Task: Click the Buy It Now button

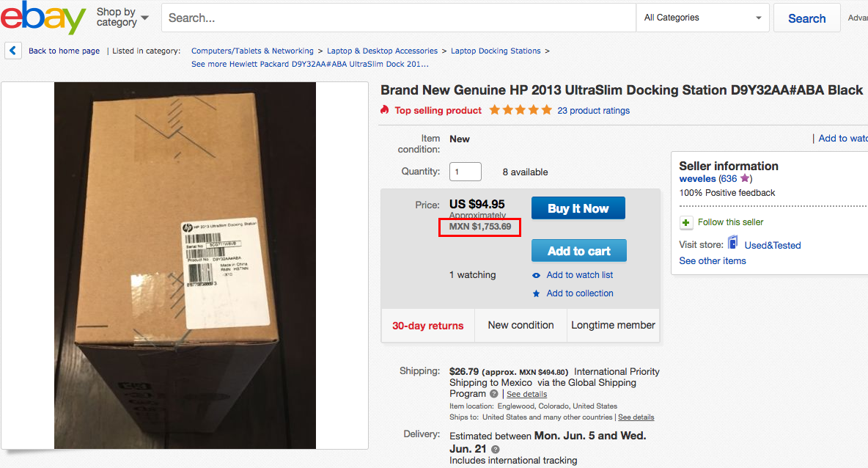Action: point(578,208)
